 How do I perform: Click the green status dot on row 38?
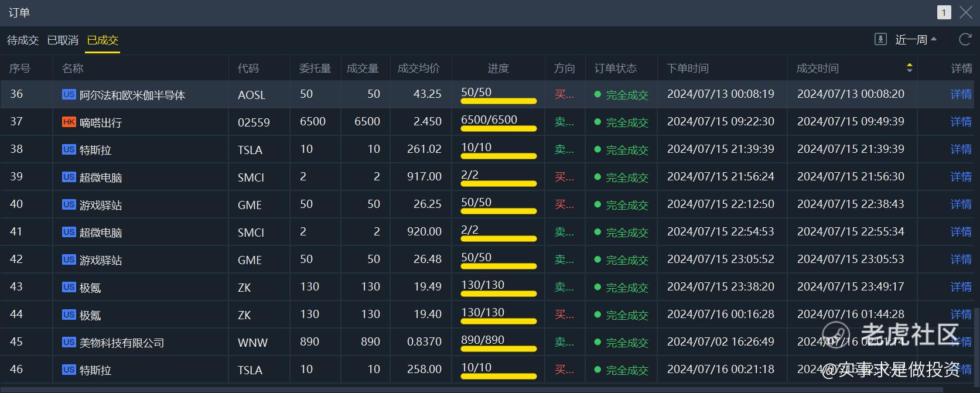coord(597,149)
